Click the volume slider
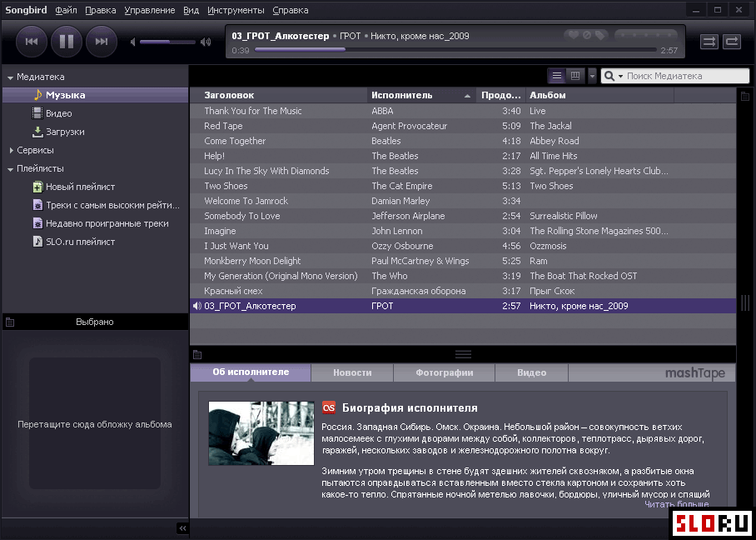Viewport: 756px width, 540px height. click(x=167, y=41)
